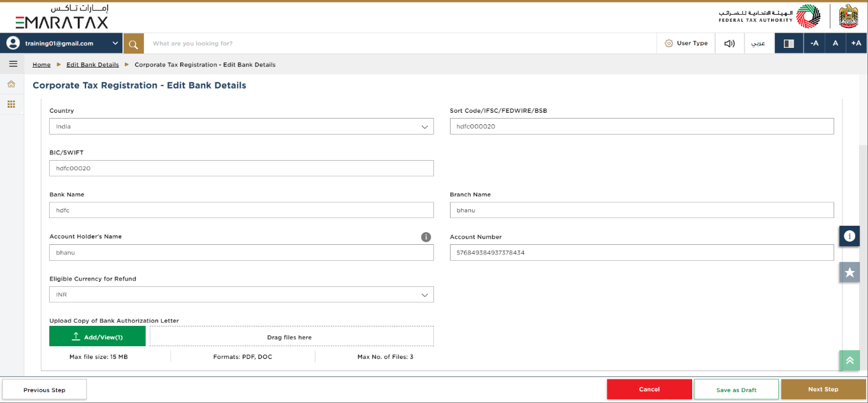Click the Add/View(1) upload button
The width and height of the screenshot is (868, 403).
(x=98, y=337)
